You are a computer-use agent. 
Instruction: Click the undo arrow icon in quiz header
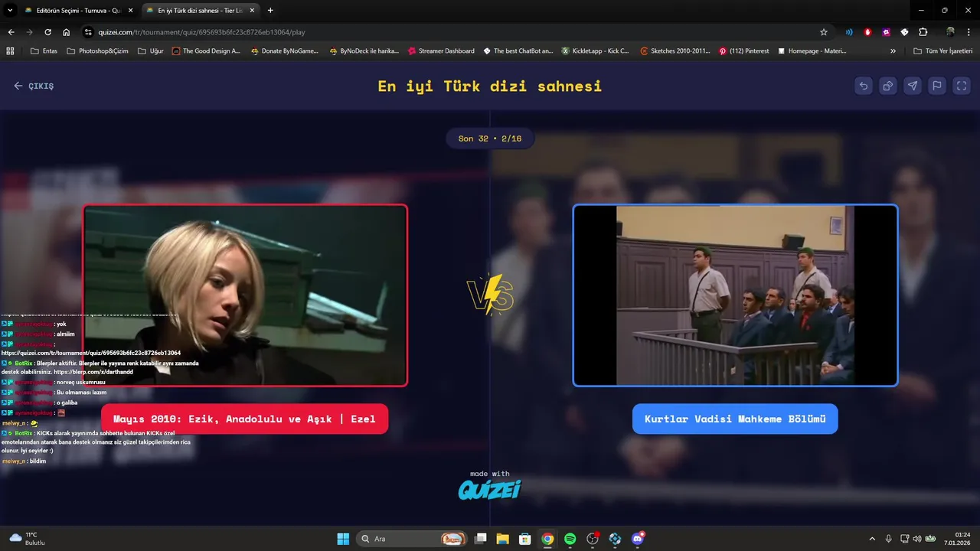coord(864,86)
